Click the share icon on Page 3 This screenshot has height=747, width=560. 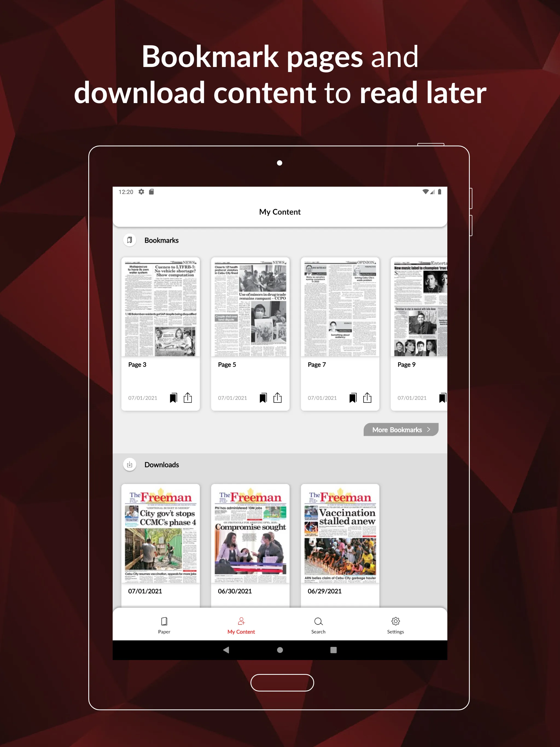pos(187,397)
